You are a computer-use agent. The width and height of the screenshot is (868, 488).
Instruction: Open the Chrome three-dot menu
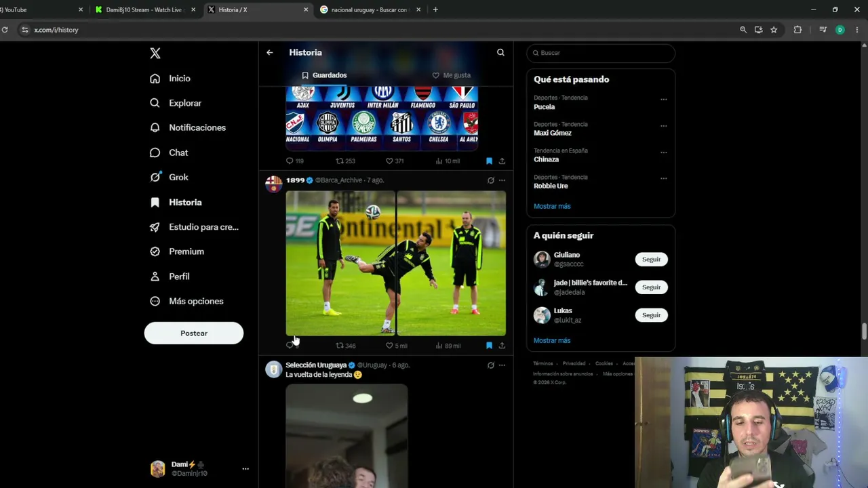coord(858,30)
